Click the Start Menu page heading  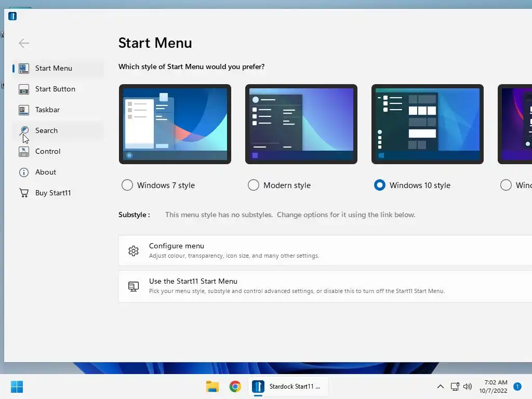pos(155,43)
